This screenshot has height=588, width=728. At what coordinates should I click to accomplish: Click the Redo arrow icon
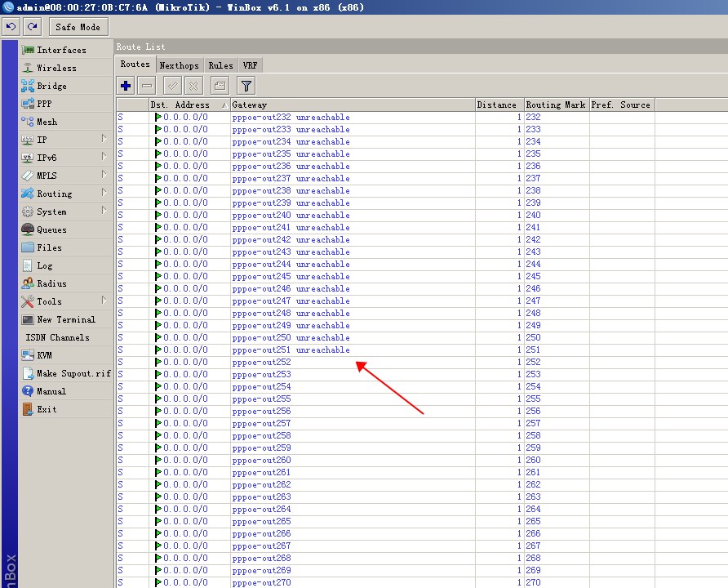[33, 27]
